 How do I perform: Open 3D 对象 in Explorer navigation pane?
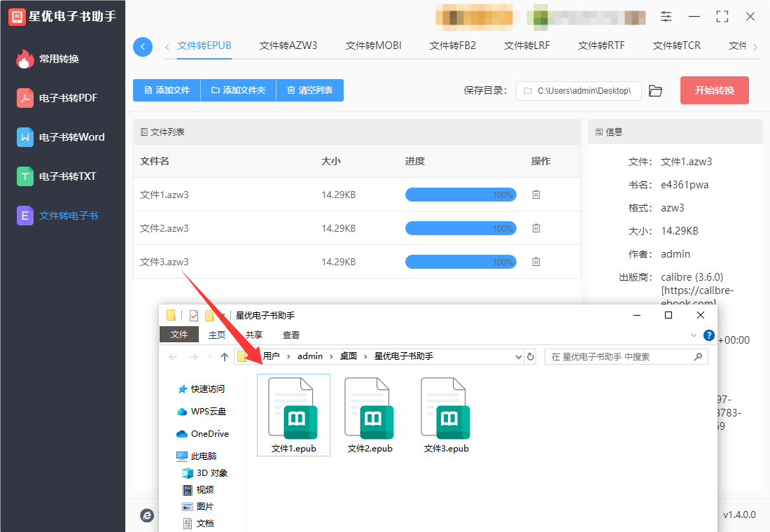point(205,473)
